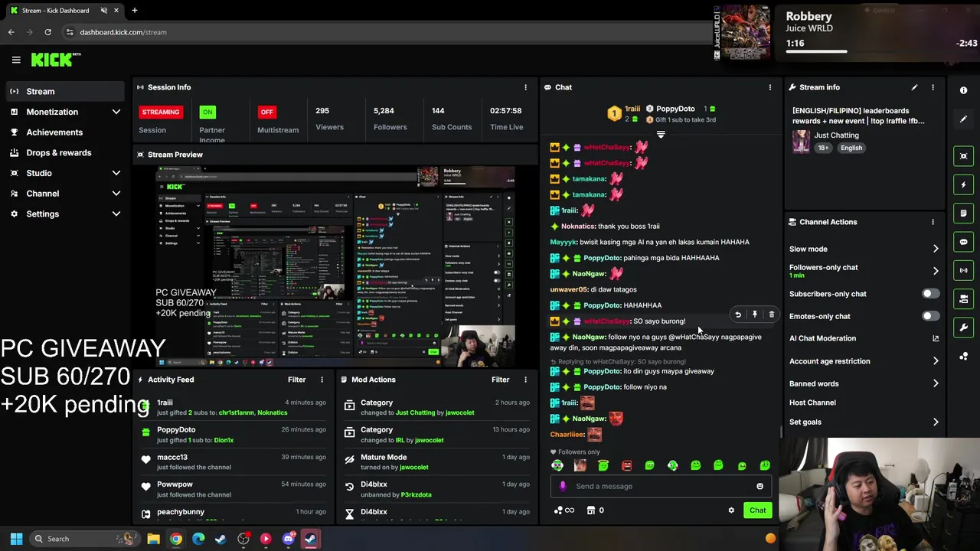
Task: Delete the highlighted chat message
Action: pos(771,315)
